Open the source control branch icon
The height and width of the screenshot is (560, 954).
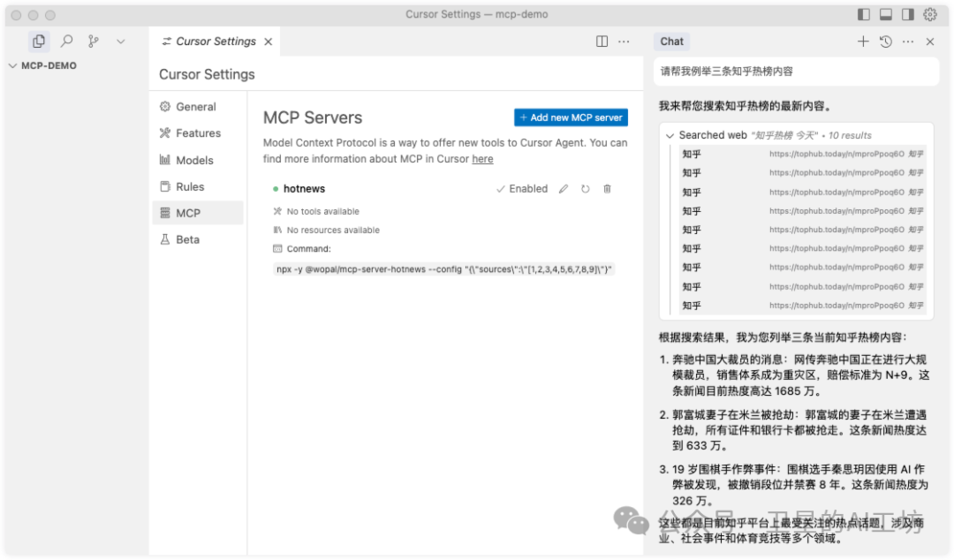click(x=93, y=42)
